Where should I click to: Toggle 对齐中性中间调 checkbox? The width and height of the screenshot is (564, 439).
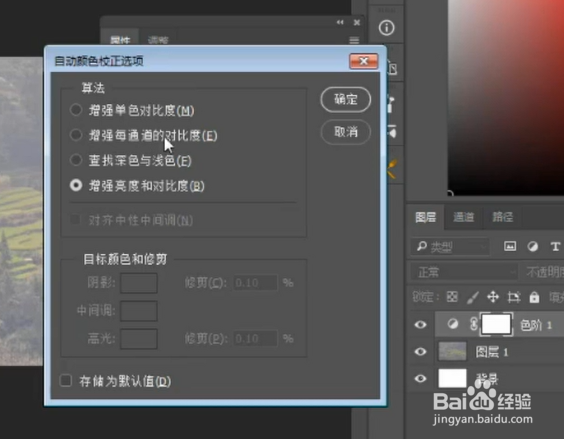75,220
